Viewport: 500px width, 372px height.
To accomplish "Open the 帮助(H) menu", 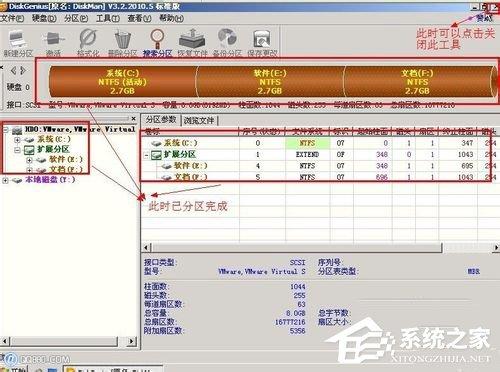I will [171, 18].
